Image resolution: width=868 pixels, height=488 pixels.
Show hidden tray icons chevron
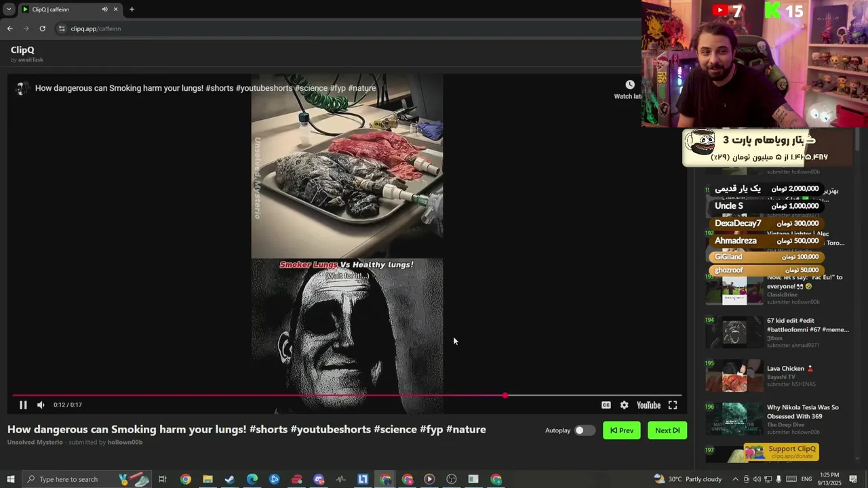click(735, 479)
